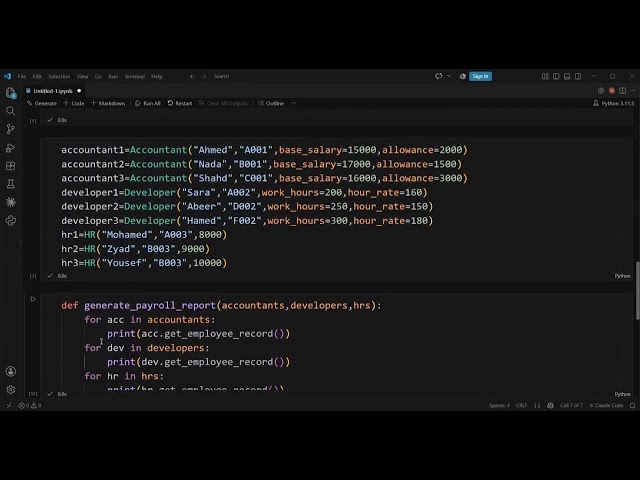This screenshot has width=640, height=480.
Task: Open editor more actions ellipsis
Action: tap(633, 91)
